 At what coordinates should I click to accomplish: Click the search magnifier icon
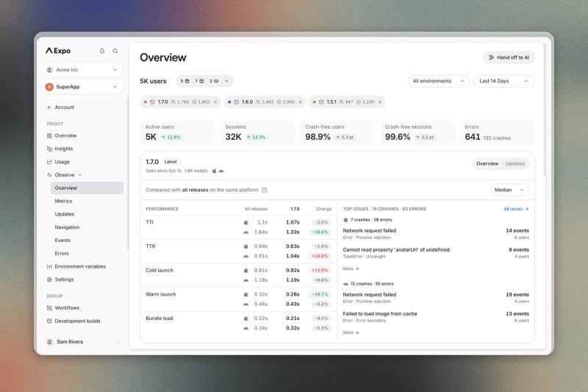pos(115,51)
